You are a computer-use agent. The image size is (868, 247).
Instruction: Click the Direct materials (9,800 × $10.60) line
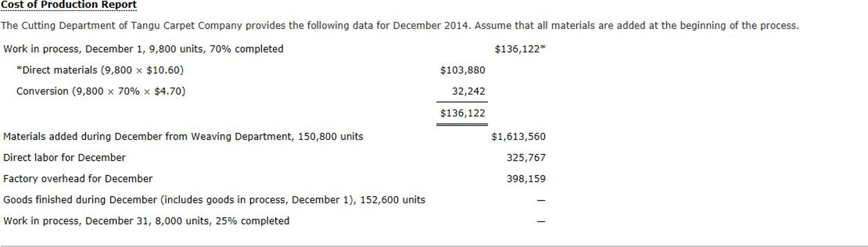[x=100, y=70]
